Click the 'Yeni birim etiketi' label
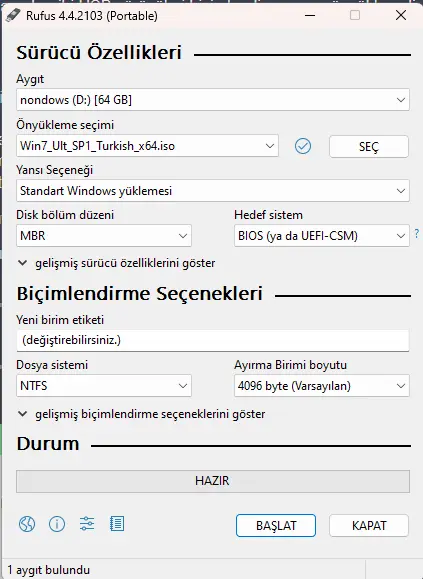The height and width of the screenshot is (579, 423). point(60,319)
